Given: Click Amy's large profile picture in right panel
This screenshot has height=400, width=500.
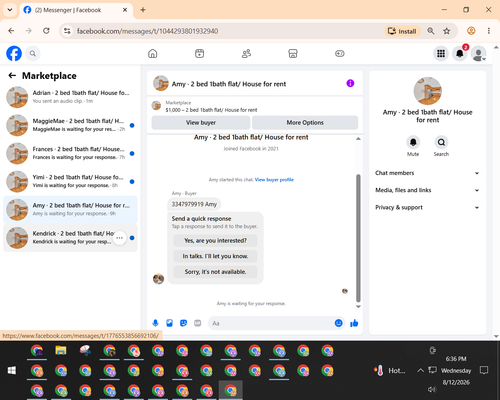Looking at the screenshot, I should click(x=428, y=91).
